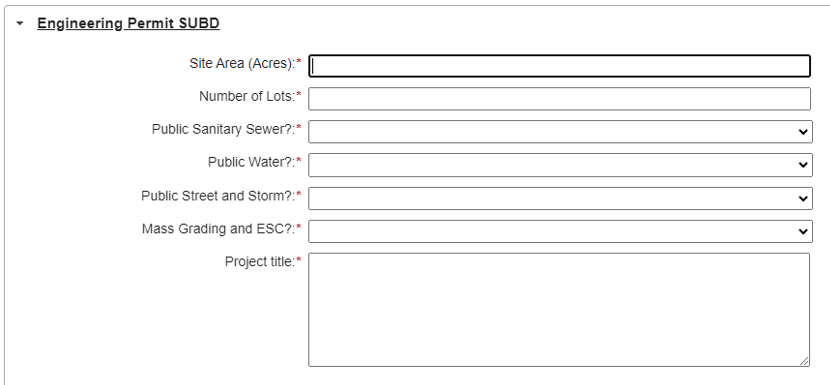Image resolution: width=830 pixels, height=385 pixels.
Task: Click the Mass Grading and ESC label
Action: click(x=219, y=228)
